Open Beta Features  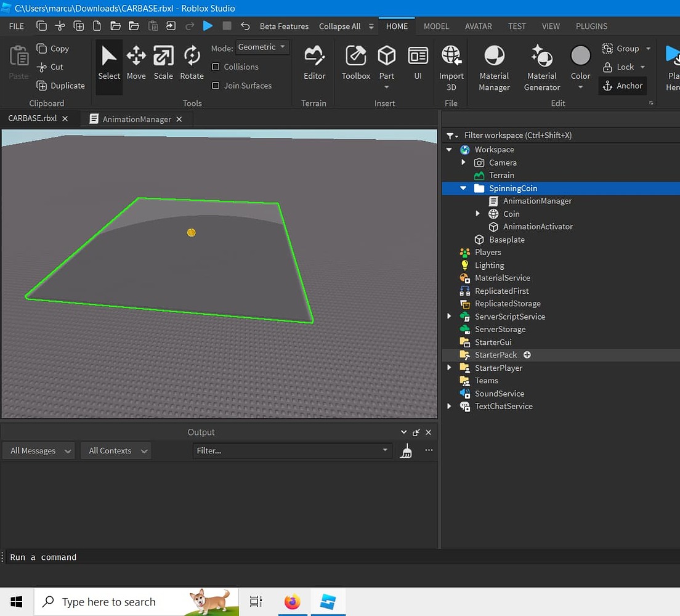(284, 26)
